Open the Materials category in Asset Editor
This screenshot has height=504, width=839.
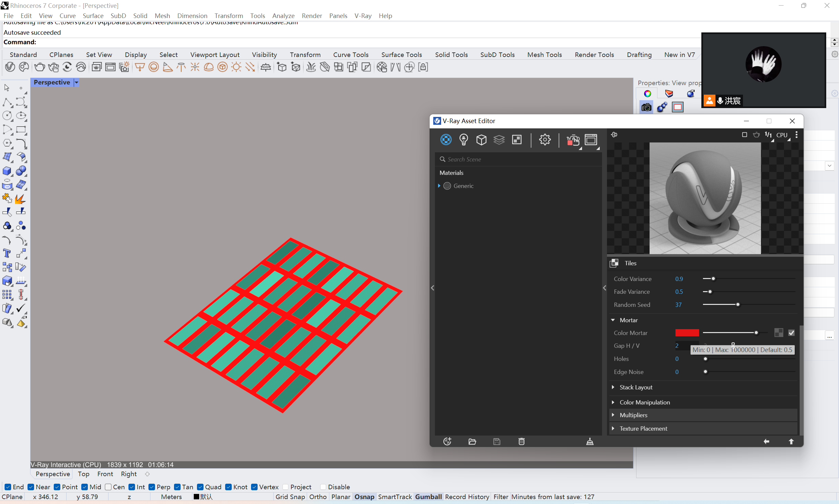(446, 140)
